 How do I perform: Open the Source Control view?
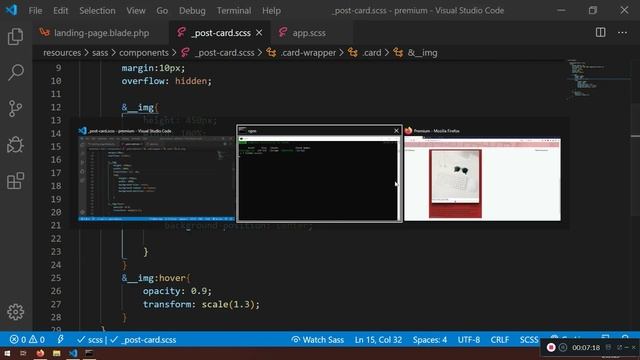tap(16, 109)
